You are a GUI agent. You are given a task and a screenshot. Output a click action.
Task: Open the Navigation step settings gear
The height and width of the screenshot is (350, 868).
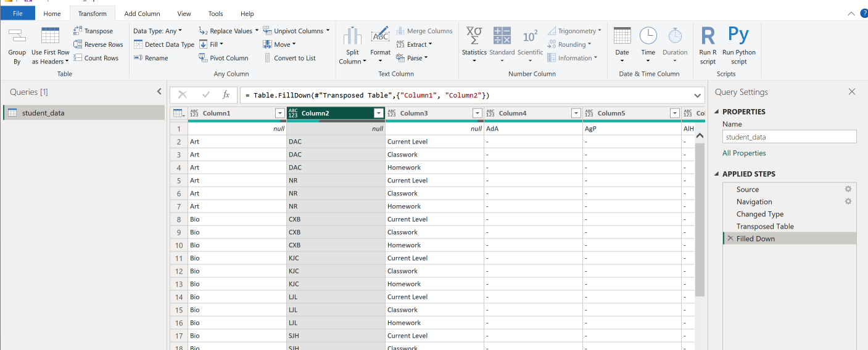[848, 201]
